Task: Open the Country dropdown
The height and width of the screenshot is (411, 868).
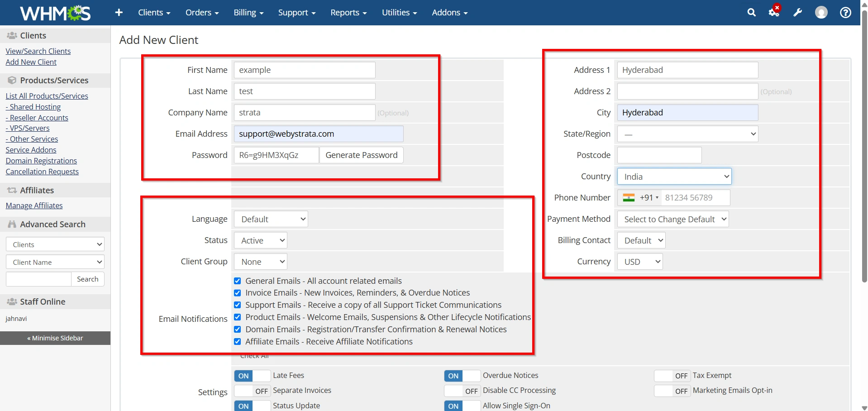Action: coord(674,177)
